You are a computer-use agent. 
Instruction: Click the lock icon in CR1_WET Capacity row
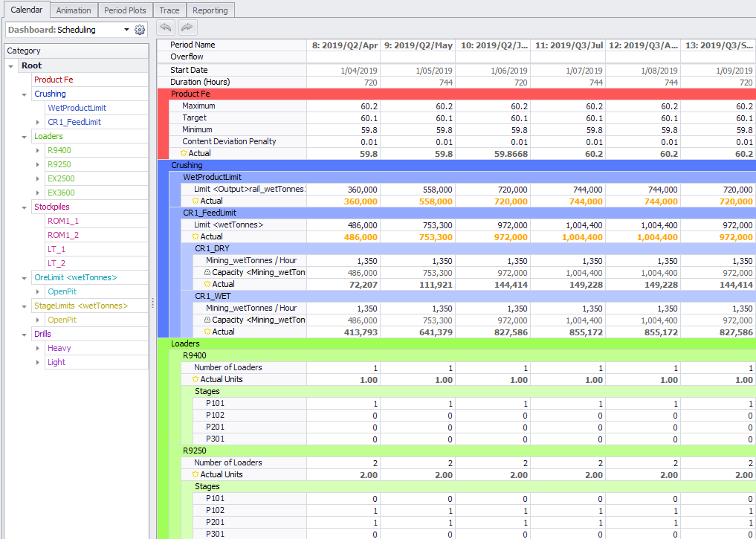pos(207,320)
